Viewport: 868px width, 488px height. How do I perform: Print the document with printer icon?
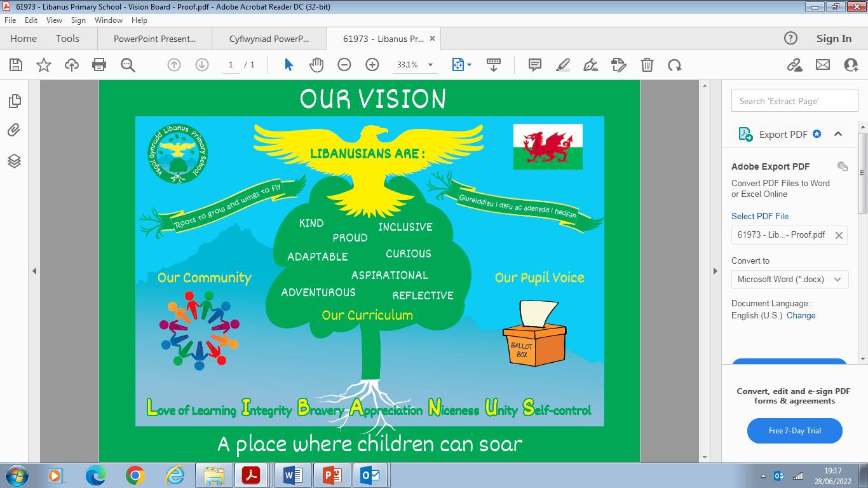point(99,65)
